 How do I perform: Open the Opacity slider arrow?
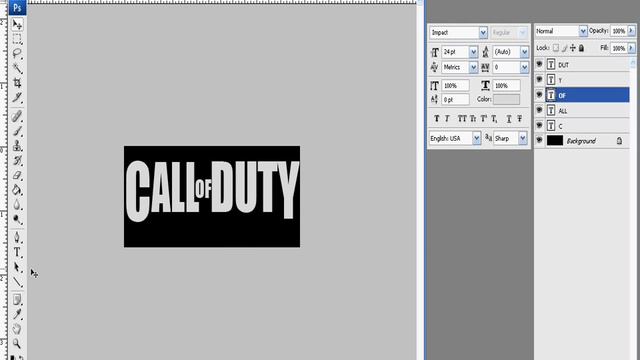tap(631, 31)
